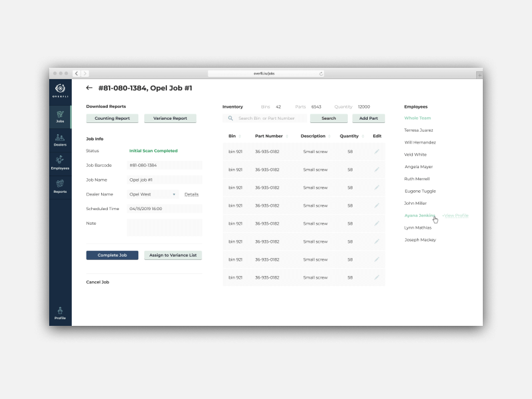
Task: Sort inventory by the Description column arrow
Action: [x=329, y=136]
